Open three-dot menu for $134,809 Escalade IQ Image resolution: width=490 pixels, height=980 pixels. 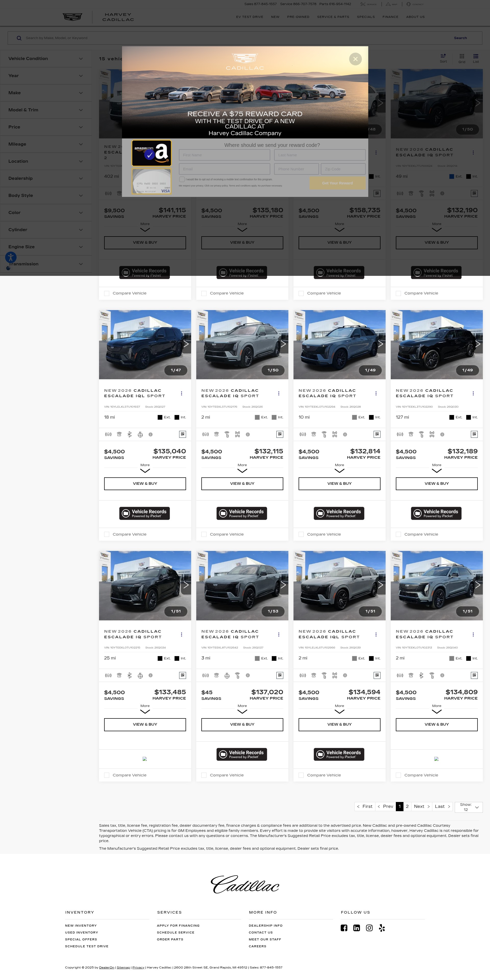[473, 634]
